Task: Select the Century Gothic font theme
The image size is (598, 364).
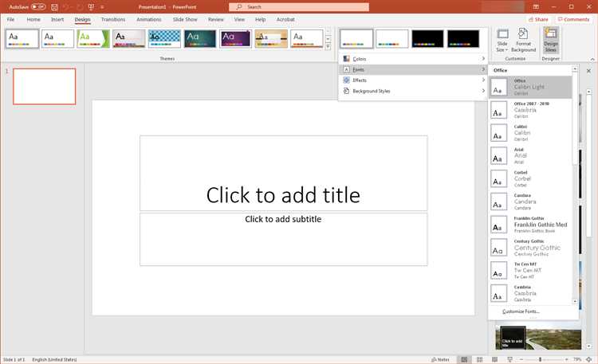Action: (x=531, y=248)
